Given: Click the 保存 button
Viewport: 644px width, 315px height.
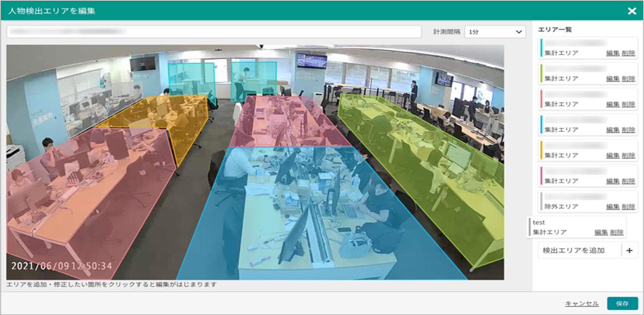Looking at the screenshot, I should coord(622,303).
